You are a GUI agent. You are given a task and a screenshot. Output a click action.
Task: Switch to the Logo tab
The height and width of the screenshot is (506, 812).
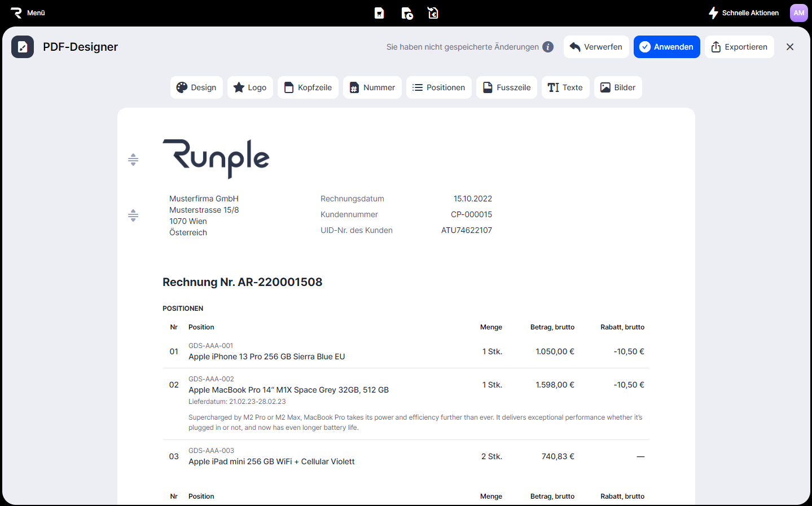click(x=250, y=87)
